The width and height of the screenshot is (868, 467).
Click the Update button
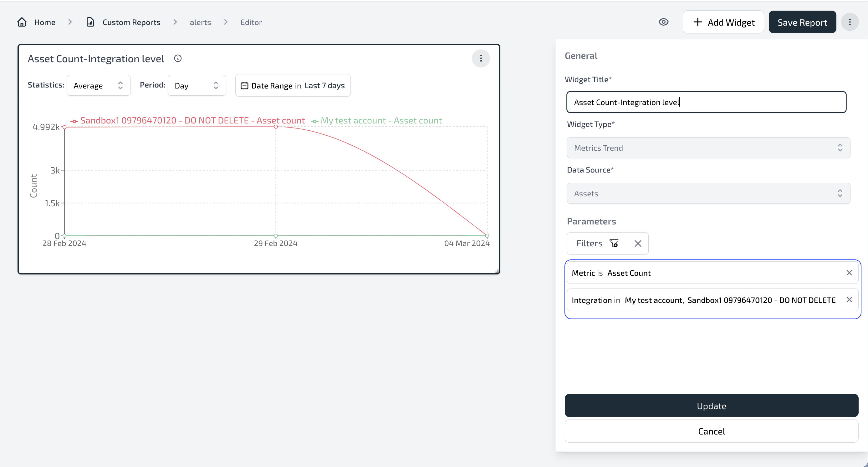point(711,406)
